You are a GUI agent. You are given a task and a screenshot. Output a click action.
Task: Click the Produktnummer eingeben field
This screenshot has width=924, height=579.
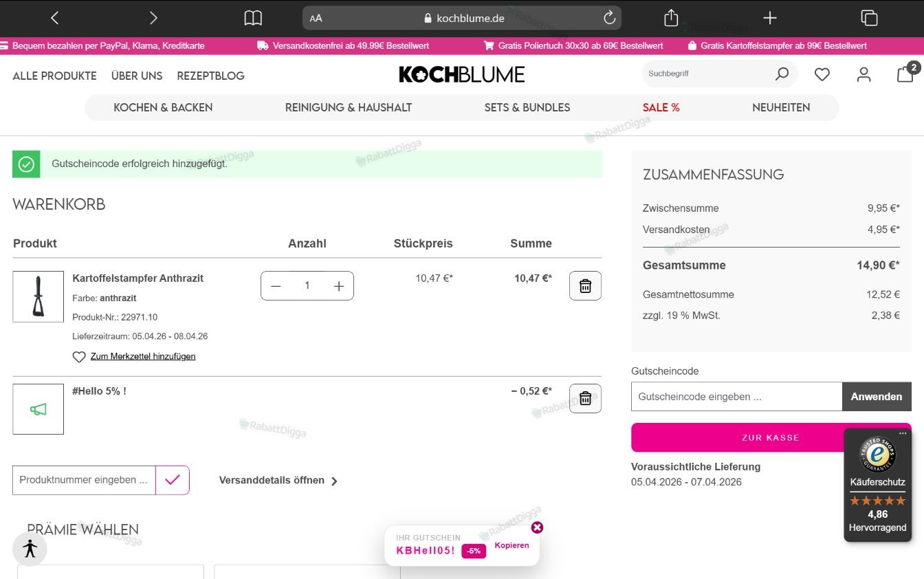tap(84, 480)
